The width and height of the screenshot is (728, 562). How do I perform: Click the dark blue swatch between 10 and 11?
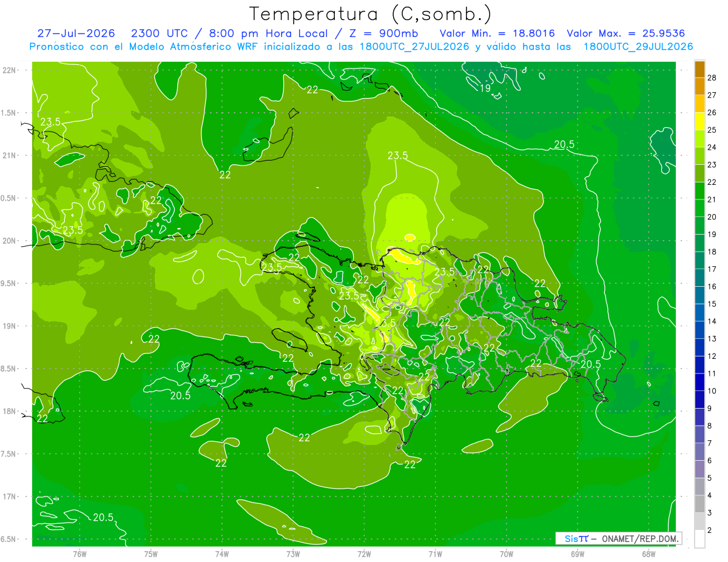(x=699, y=383)
